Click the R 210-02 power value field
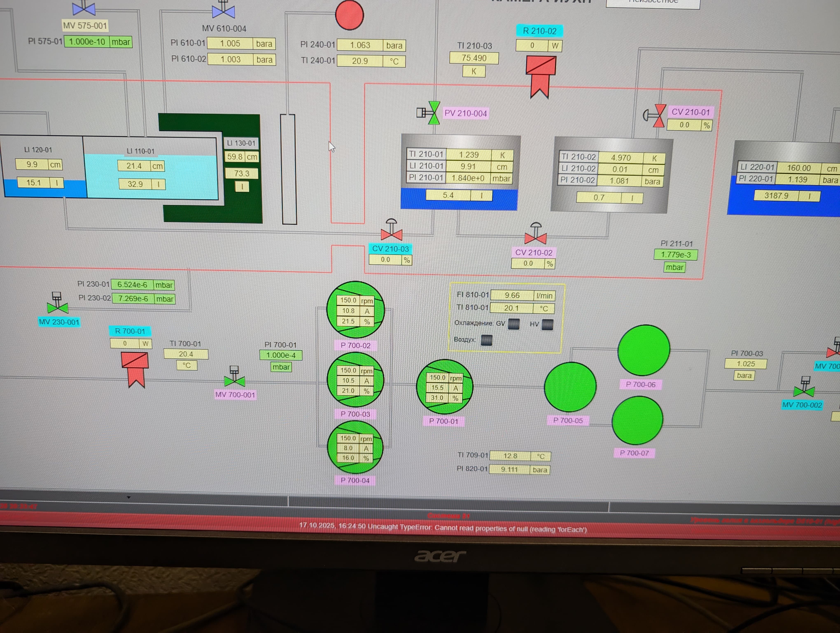The image size is (840, 633). tap(532, 46)
